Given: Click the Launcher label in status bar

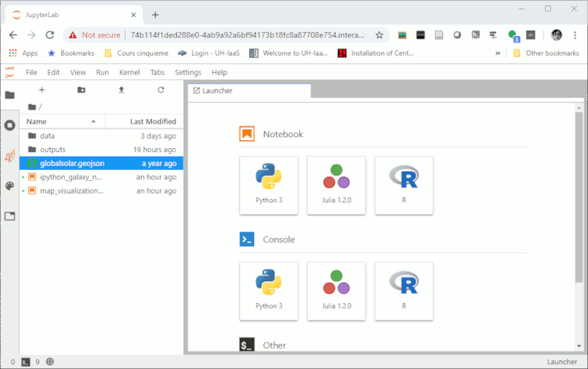Looking at the screenshot, I should pyautogui.click(x=562, y=362).
